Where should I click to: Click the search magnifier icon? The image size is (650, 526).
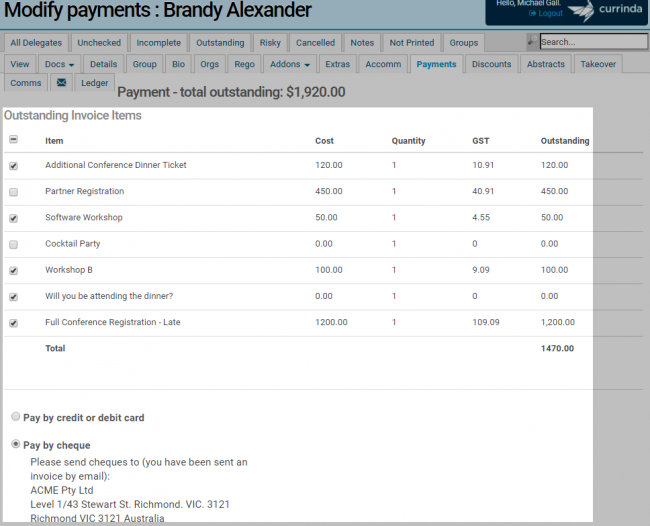click(532, 41)
